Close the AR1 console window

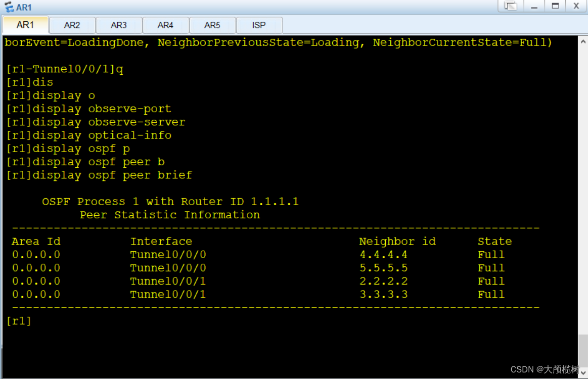click(576, 6)
